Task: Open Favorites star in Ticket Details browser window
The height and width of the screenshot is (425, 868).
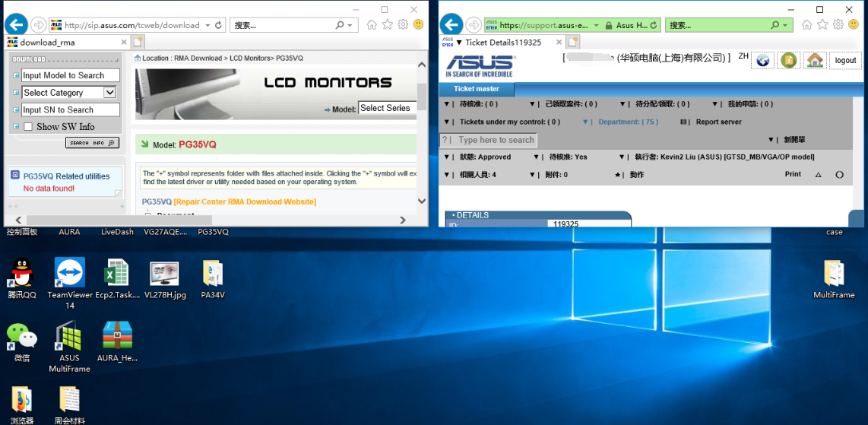Action: pos(822,25)
